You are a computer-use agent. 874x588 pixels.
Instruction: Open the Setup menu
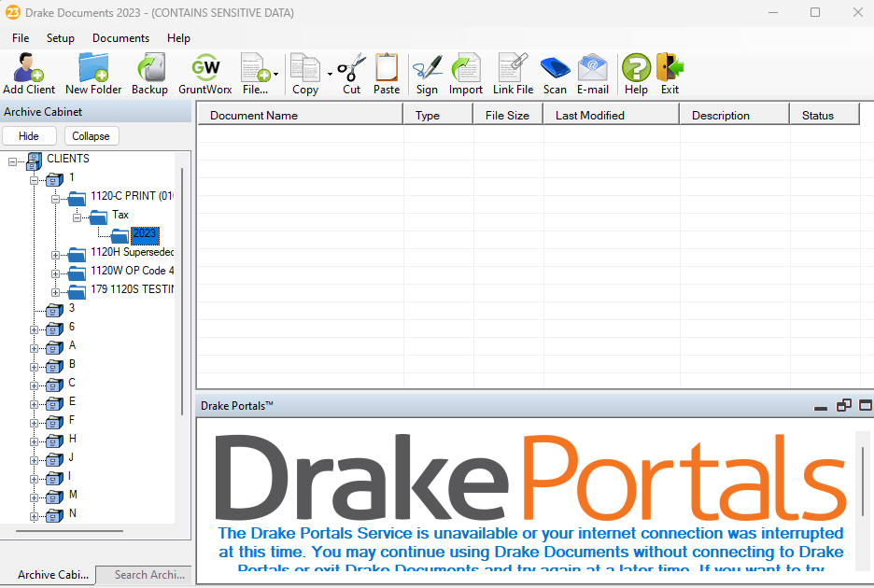[60, 38]
